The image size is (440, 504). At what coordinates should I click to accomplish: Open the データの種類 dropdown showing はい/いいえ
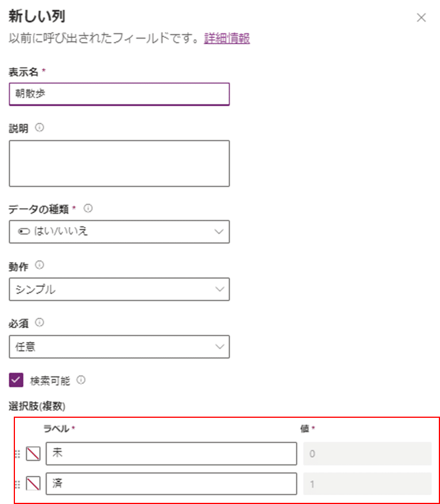[x=119, y=232]
